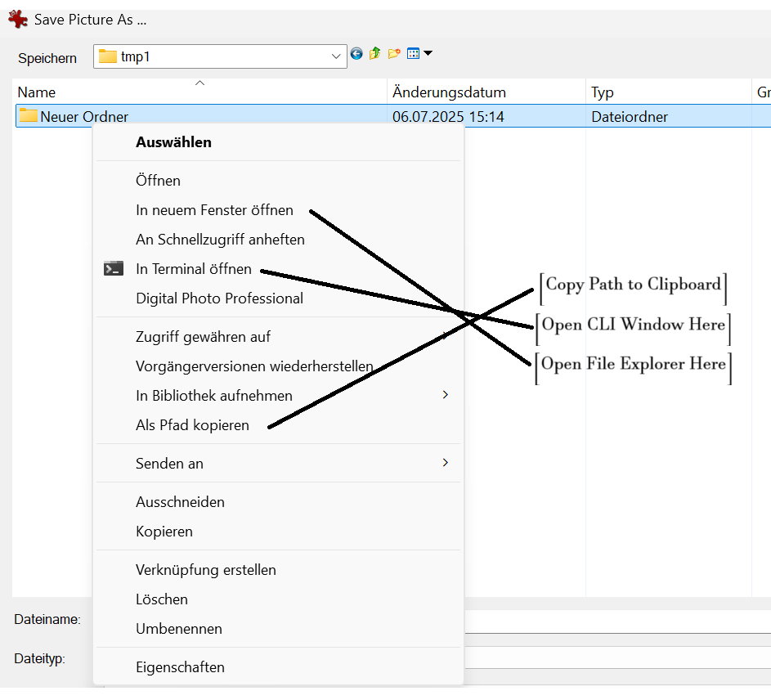This screenshot has height=700, width=771.
Task: Select Löschen in the context menu
Action: (x=162, y=599)
